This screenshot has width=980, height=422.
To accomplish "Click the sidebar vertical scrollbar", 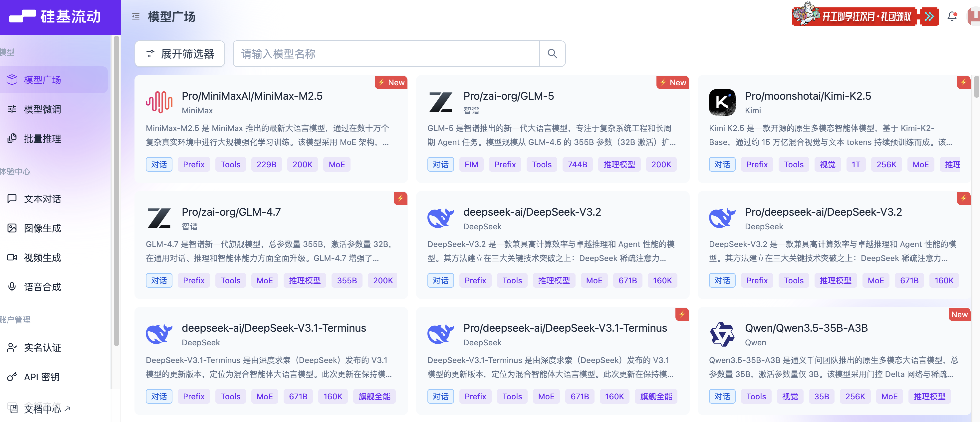I will pyautogui.click(x=117, y=190).
